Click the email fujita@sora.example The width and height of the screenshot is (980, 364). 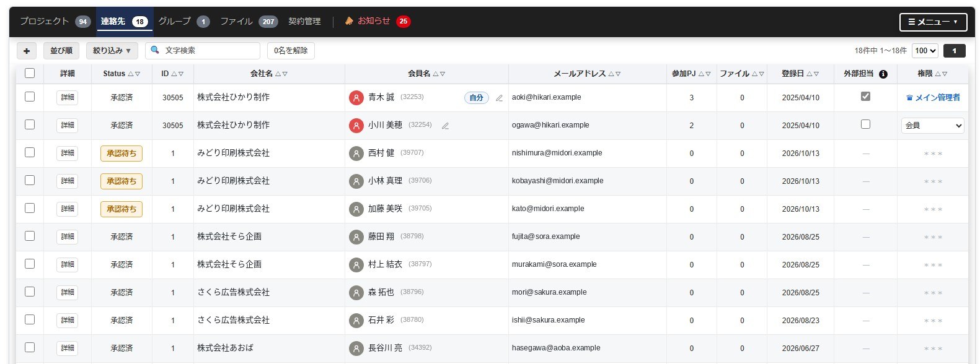(x=546, y=236)
